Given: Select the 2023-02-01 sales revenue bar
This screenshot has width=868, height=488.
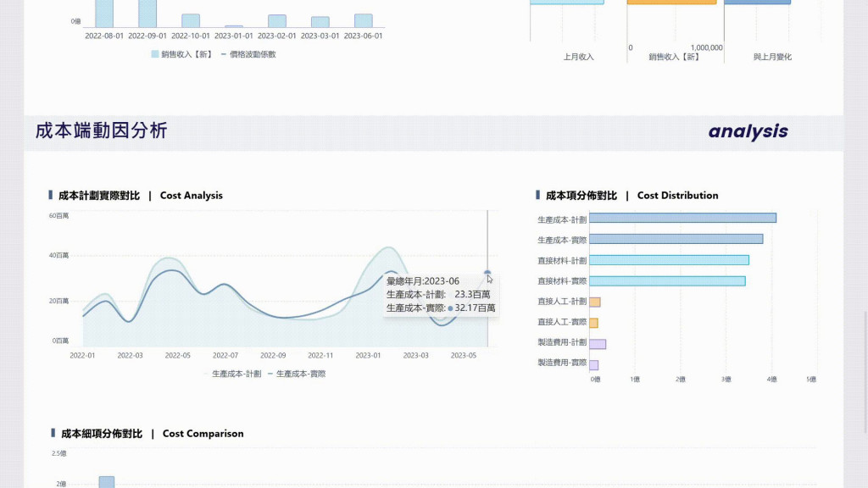Looking at the screenshot, I should 277,21.
